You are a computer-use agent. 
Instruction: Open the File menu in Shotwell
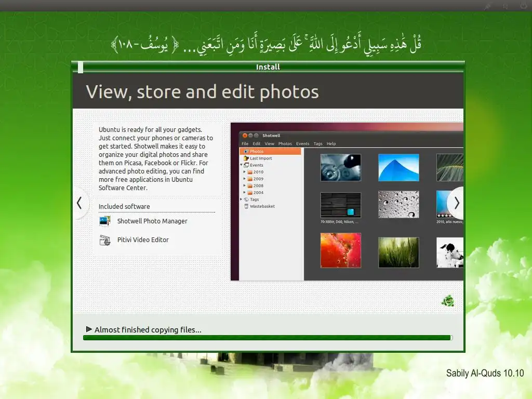245,143
